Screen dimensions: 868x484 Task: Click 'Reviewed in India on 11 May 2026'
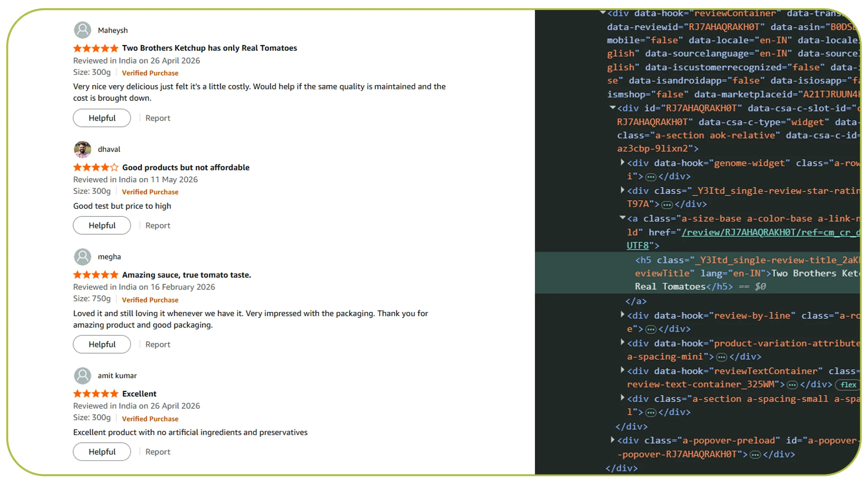coord(135,180)
